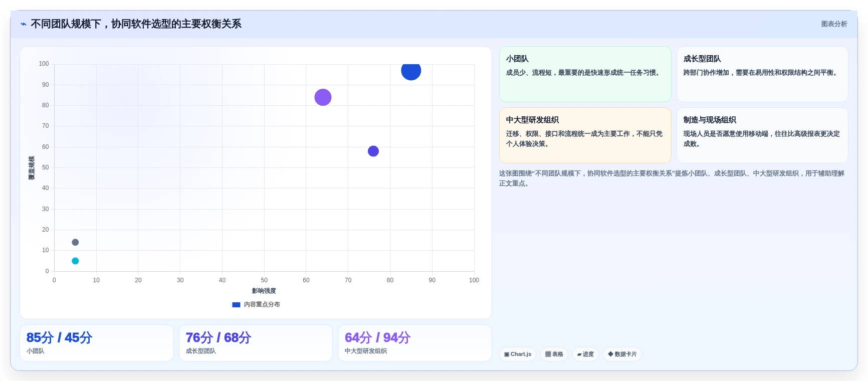The width and height of the screenshot is (868, 381).
Task: Click the chart title 不同团队规模下，协同软件选型的主要权衡关系
Action: [x=136, y=24]
